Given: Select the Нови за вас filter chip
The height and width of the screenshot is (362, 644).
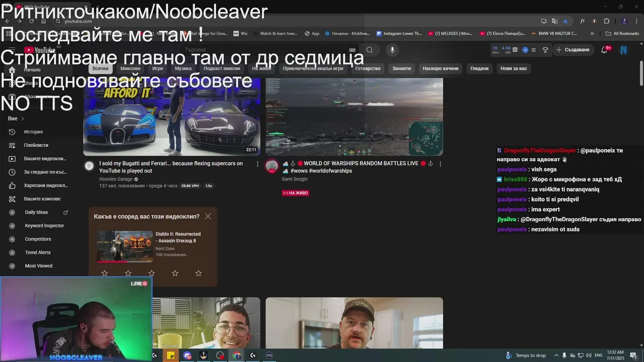Looking at the screenshot, I should [514, 68].
